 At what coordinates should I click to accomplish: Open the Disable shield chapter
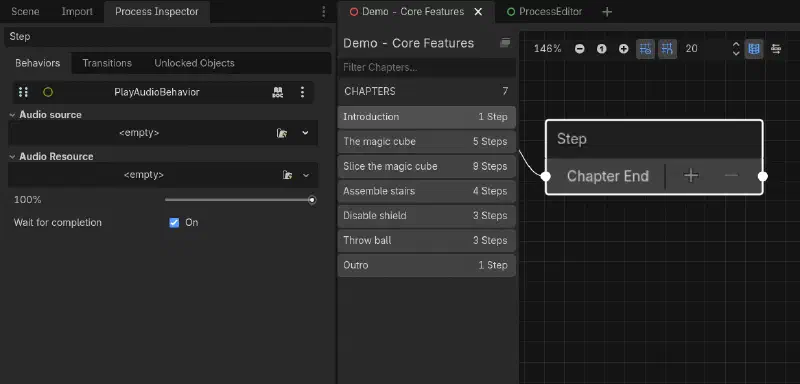point(427,216)
